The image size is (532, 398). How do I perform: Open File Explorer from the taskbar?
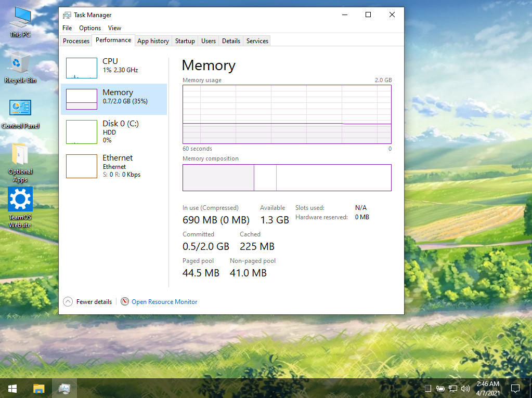coord(38,389)
